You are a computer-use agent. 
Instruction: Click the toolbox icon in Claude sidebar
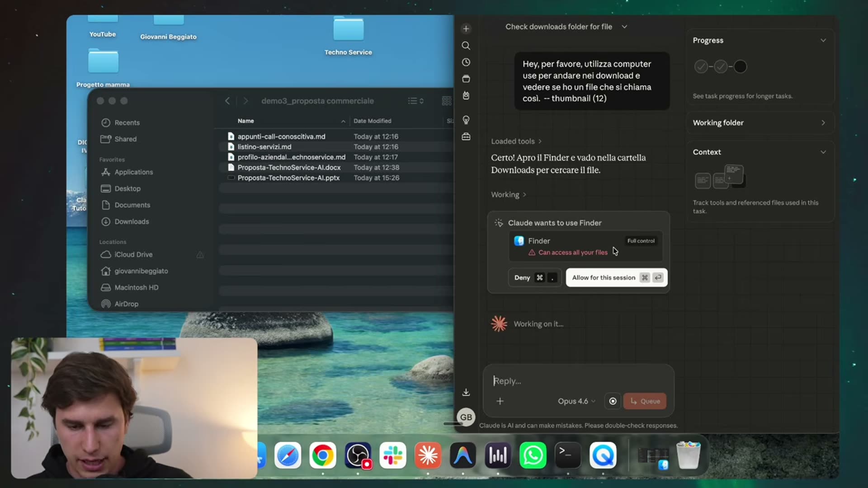click(x=466, y=136)
